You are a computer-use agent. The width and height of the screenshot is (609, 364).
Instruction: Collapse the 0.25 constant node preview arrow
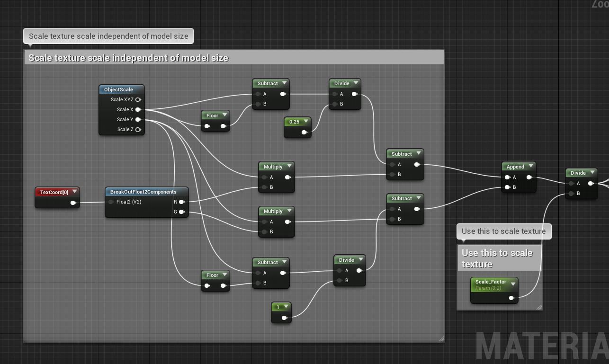pos(306,122)
